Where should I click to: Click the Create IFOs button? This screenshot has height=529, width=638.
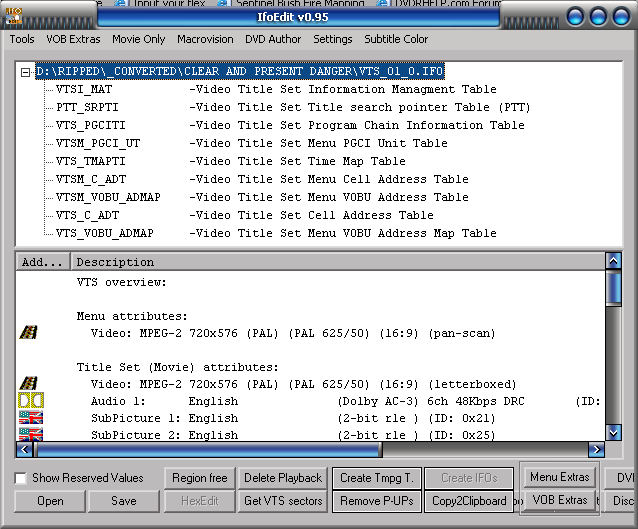coord(469,478)
